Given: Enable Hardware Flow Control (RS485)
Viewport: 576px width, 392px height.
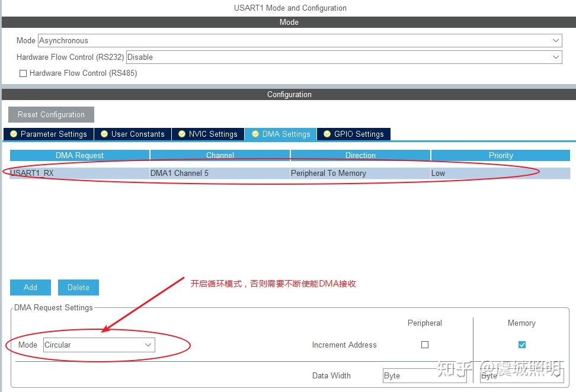Looking at the screenshot, I should coord(23,73).
